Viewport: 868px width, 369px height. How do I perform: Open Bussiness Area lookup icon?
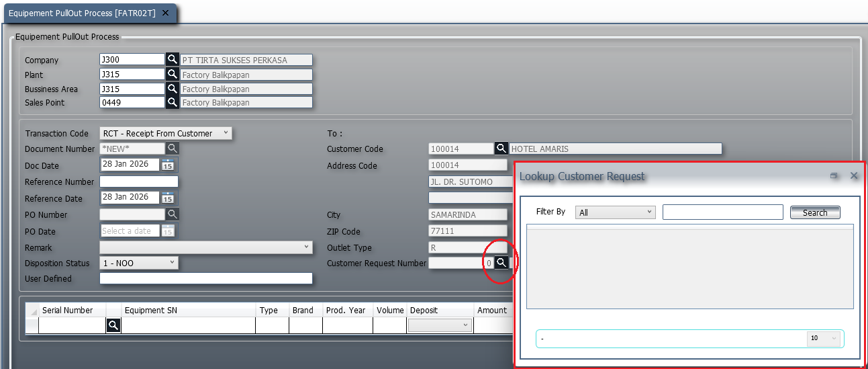(x=173, y=89)
